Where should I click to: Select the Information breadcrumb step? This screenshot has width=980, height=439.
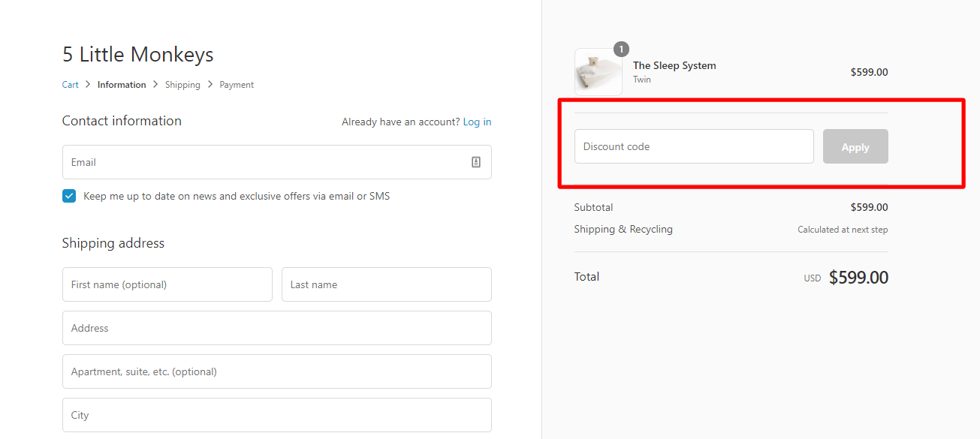pyautogui.click(x=122, y=85)
